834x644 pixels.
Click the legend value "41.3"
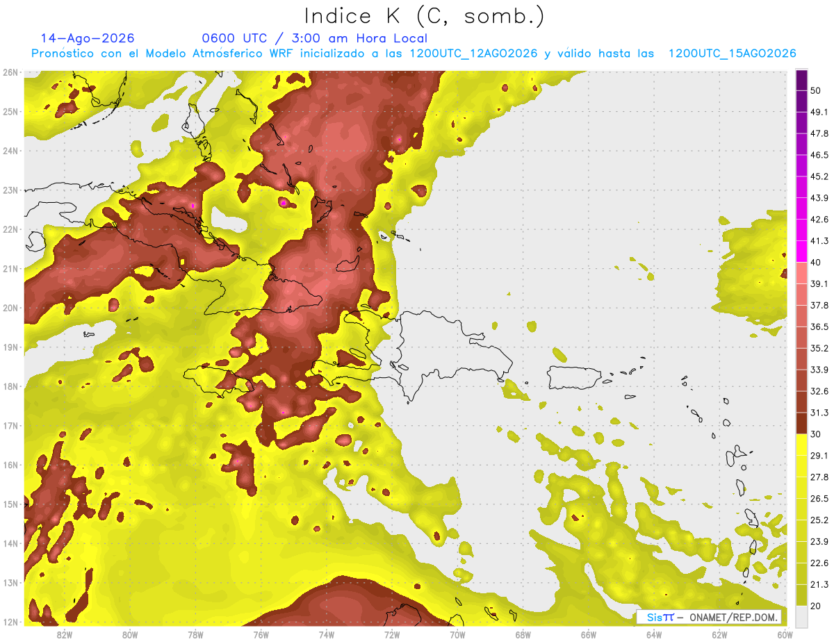point(819,240)
